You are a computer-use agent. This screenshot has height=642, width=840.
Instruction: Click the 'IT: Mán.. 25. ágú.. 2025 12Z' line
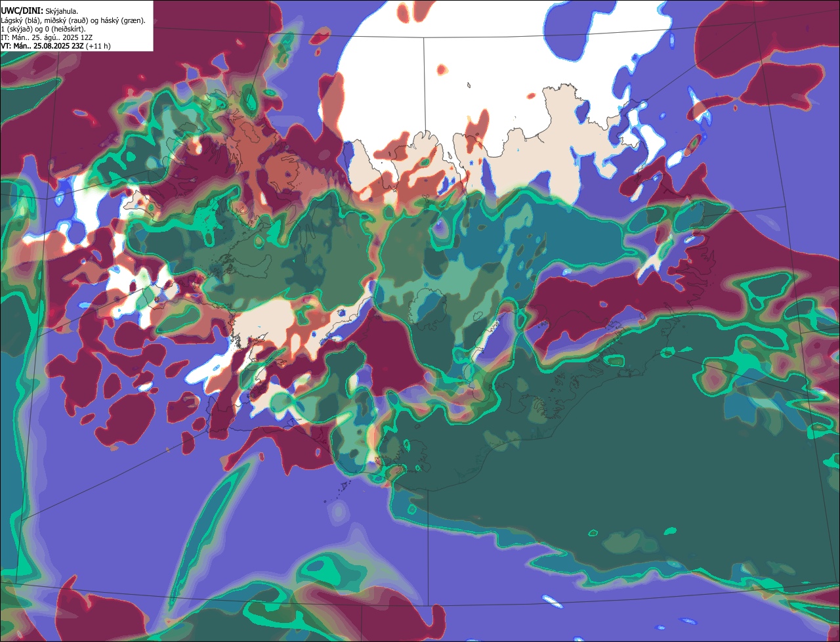[x=47, y=37]
